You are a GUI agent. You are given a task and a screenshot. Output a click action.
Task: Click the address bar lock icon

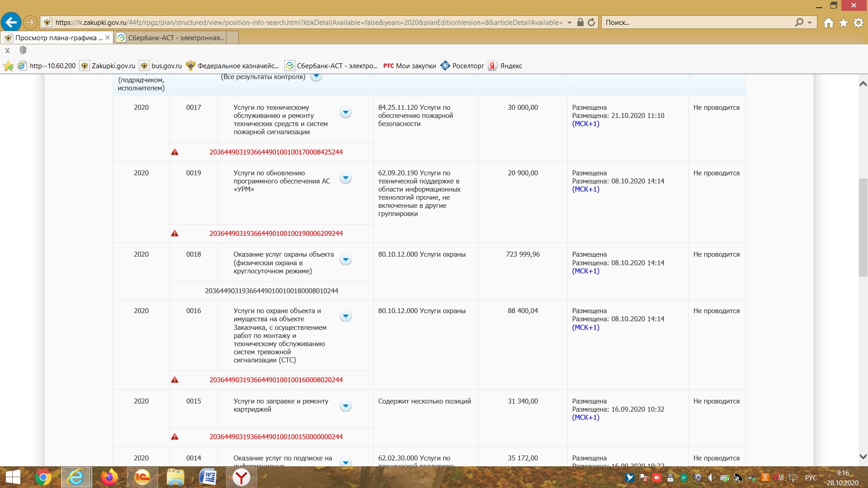click(x=580, y=22)
